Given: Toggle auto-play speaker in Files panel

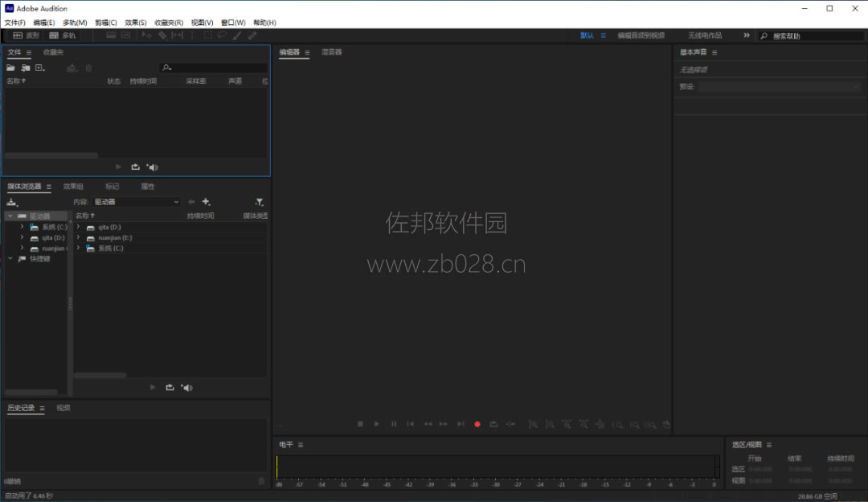Looking at the screenshot, I should coord(152,167).
